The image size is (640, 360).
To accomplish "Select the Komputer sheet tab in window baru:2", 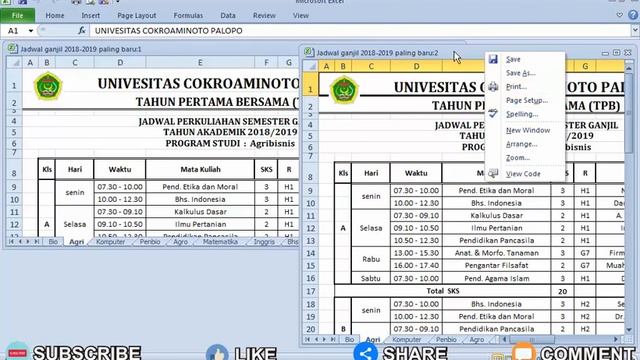I will pyautogui.click(x=407, y=339).
